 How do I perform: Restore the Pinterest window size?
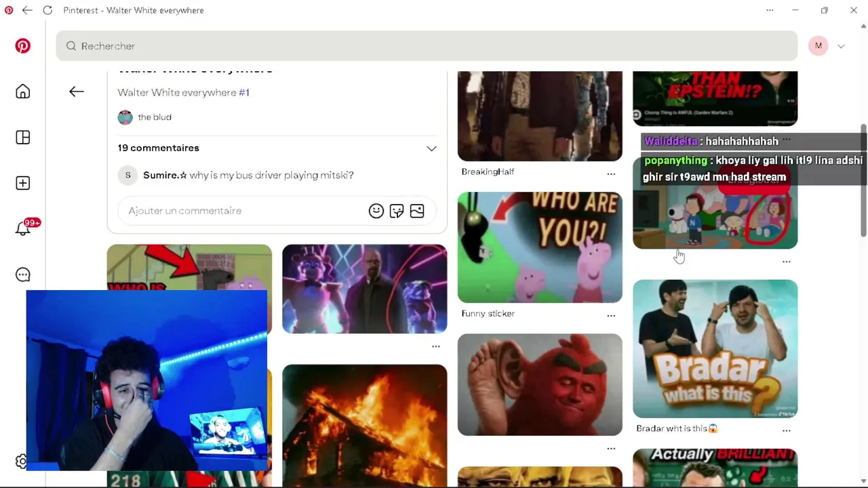click(x=825, y=10)
